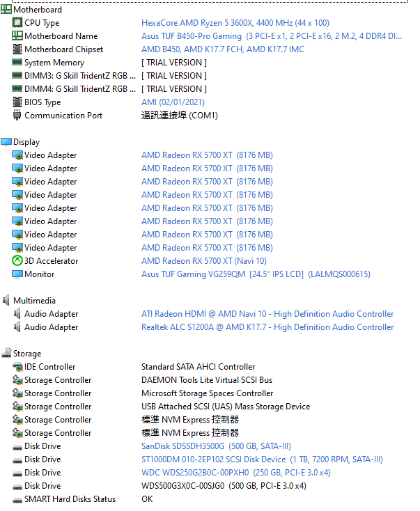420x511 pixels.
Task: Select the DIMM3: G Skill TridentZ RGB row
Action: [x=80, y=76]
